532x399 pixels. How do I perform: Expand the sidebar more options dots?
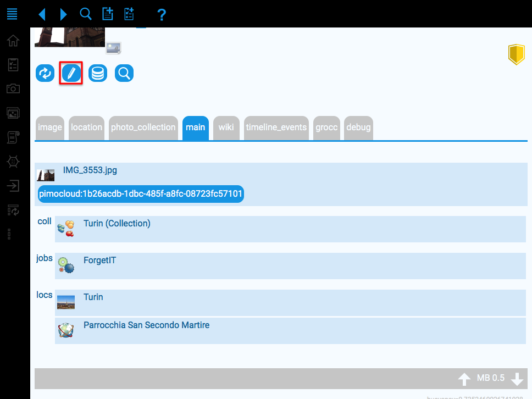click(x=9, y=234)
